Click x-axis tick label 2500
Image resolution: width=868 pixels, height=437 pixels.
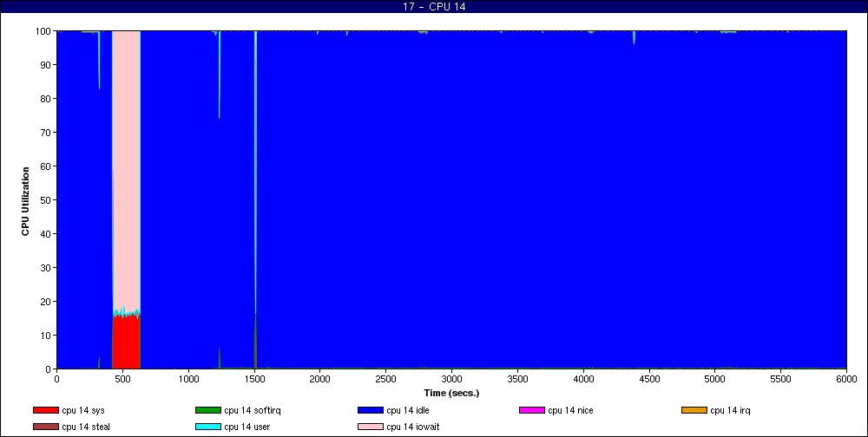386,379
